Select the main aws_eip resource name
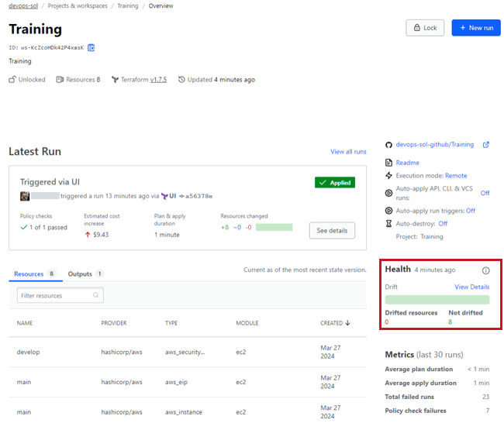 [24, 382]
